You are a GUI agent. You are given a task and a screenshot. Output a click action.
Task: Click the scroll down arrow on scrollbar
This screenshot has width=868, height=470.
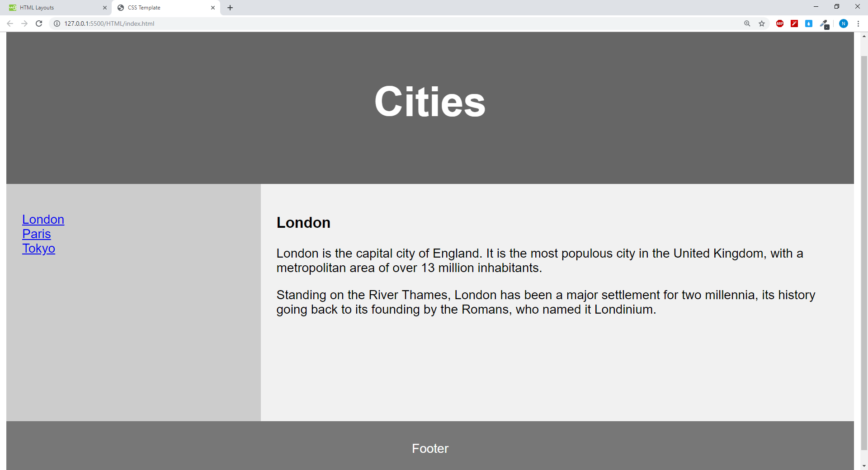pyautogui.click(x=864, y=465)
